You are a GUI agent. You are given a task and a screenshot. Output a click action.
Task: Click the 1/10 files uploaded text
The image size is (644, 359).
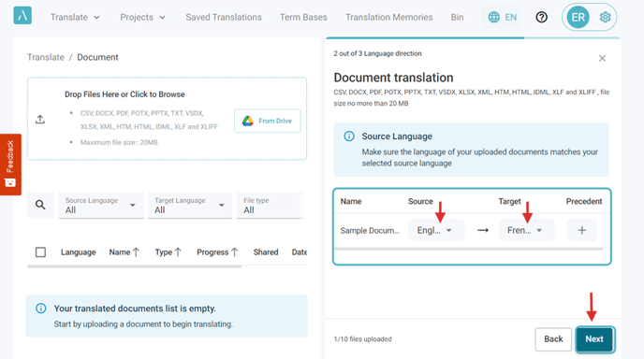click(362, 339)
